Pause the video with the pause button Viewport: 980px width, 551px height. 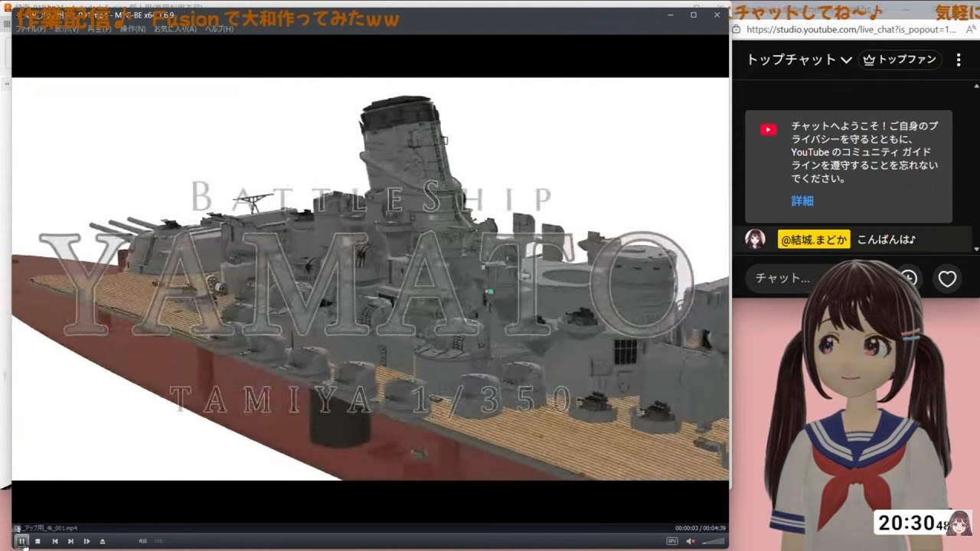click(x=21, y=541)
